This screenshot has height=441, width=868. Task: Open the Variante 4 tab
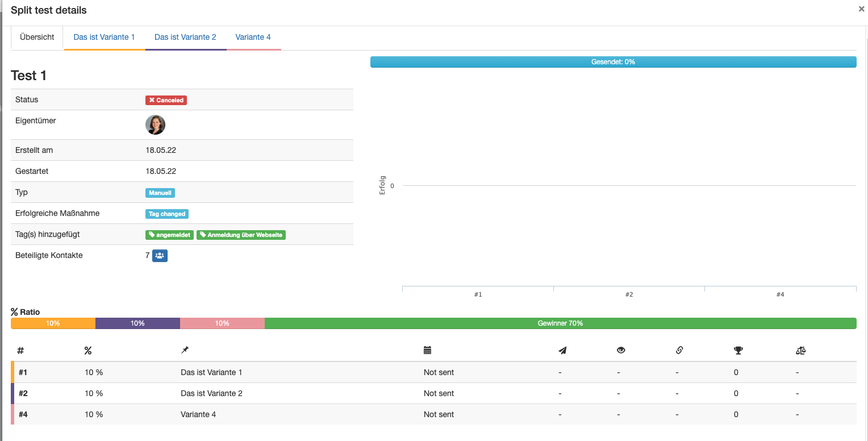click(x=253, y=38)
